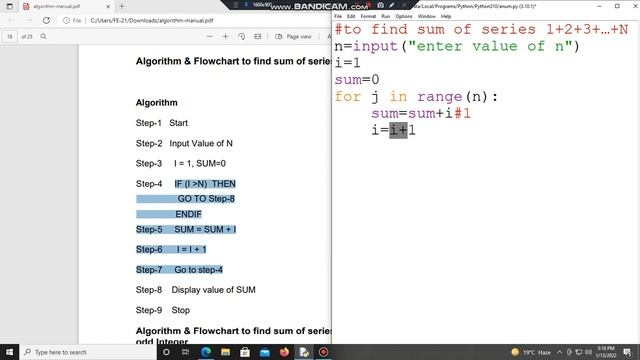The width and height of the screenshot is (640, 360).
Task: Search within the PDF document
Action: 43,36
